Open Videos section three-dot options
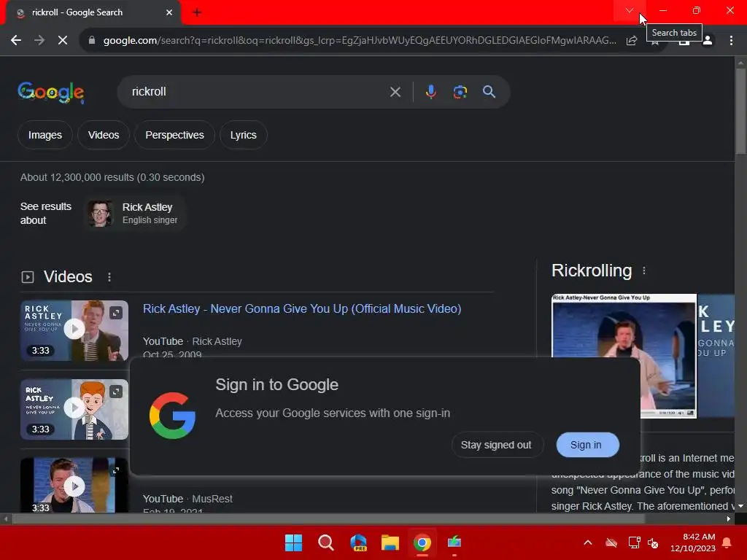This screenshot has width=747, height=560. (x=109, y=277)
